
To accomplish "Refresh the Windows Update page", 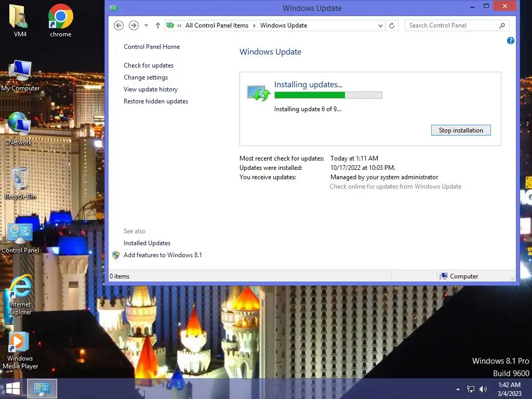I will click(x=392, y=25).
